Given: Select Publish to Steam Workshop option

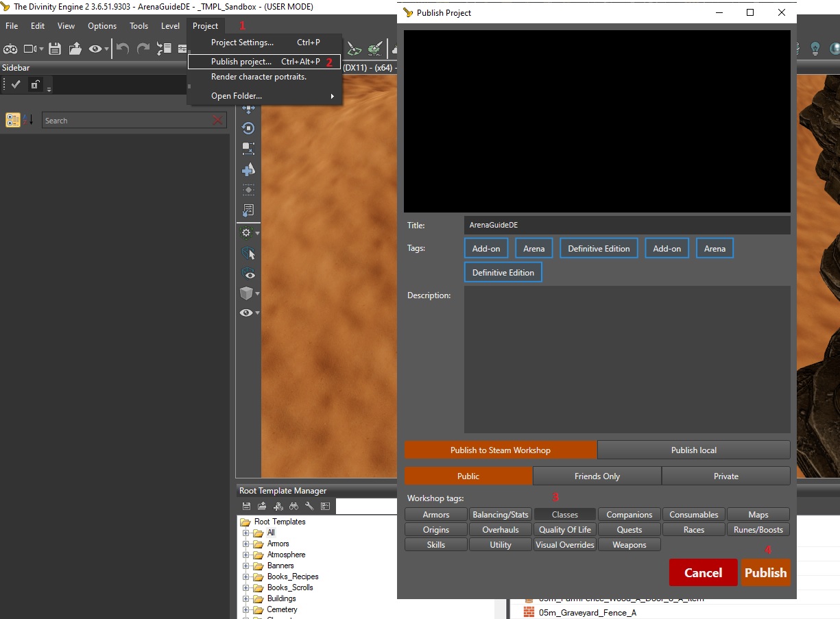Looking at the screenshot, I should (x=501, y=450).
